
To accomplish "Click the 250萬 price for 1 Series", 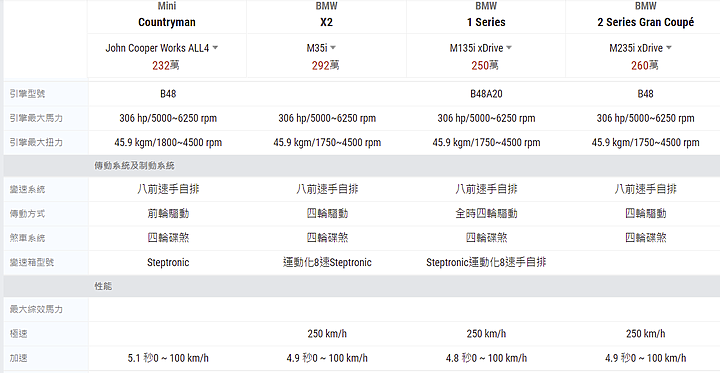I will point(485,66).
